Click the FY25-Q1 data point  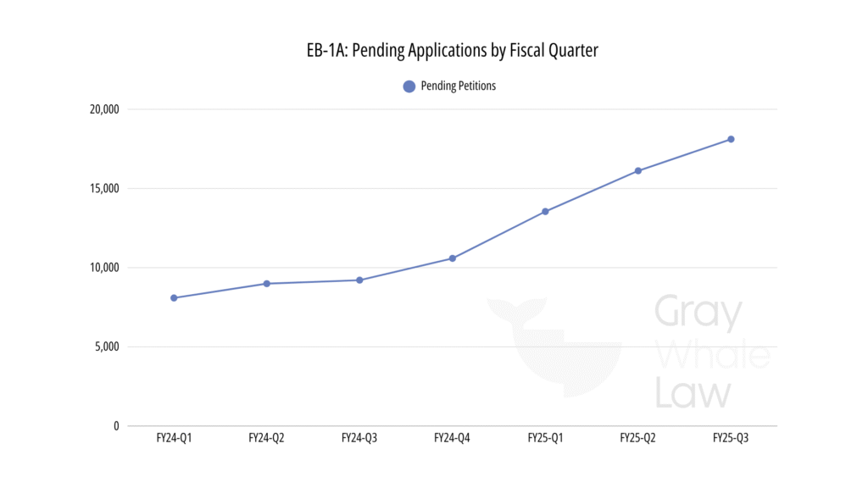(545, 211)
